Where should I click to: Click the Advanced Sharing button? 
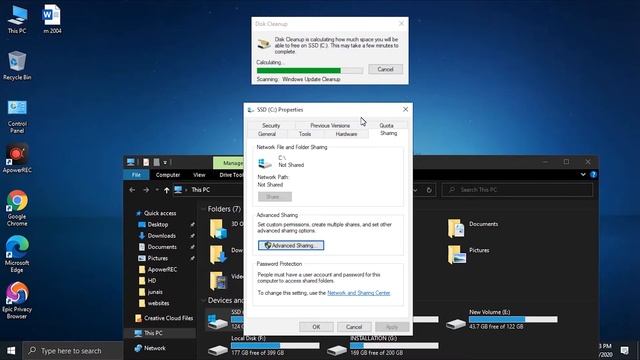click(x=291, y=245)
